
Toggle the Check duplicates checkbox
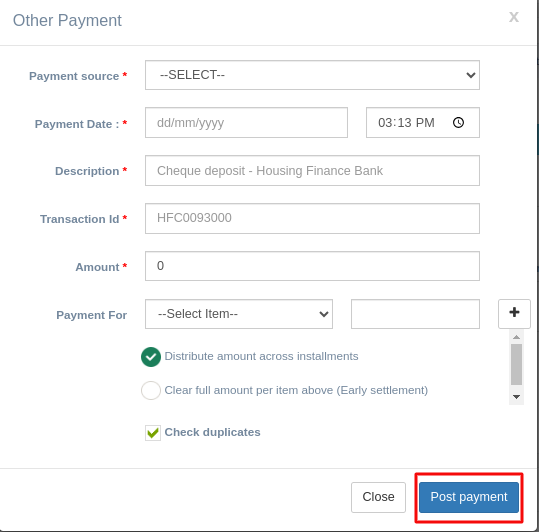click(x=153, y=433)
